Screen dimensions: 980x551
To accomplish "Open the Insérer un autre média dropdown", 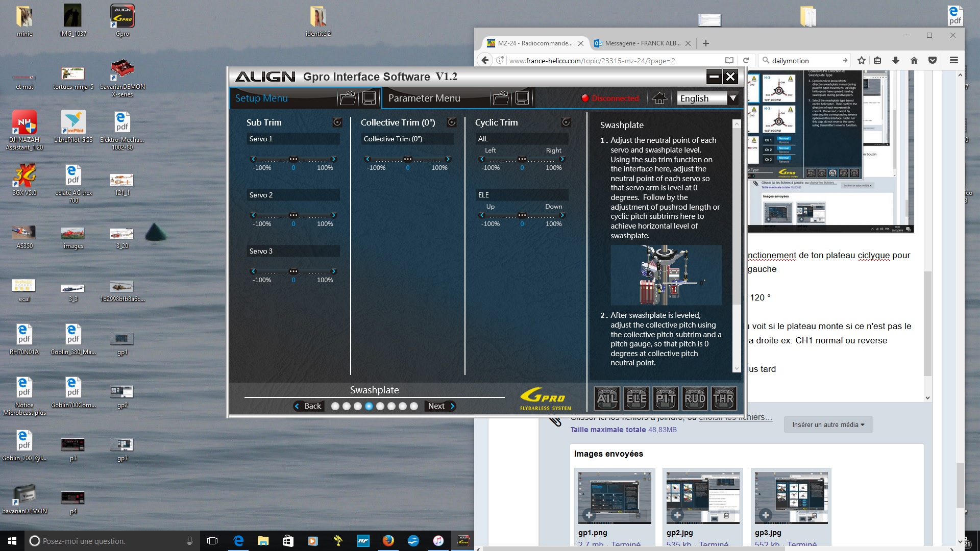I will pos(828,424).
